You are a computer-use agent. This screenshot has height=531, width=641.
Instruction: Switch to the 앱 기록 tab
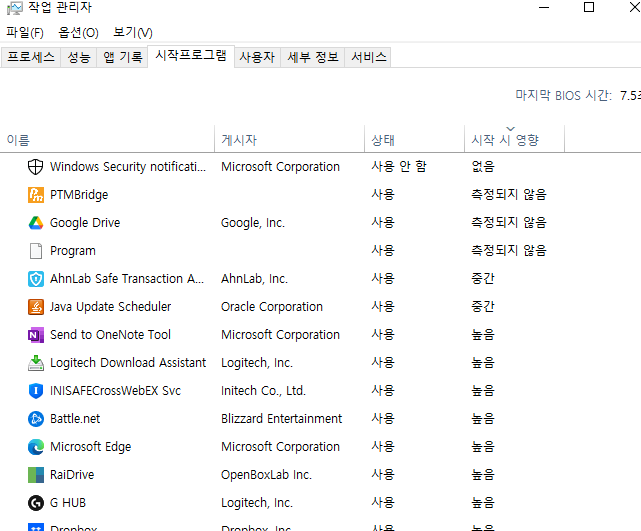coord(122,57)
